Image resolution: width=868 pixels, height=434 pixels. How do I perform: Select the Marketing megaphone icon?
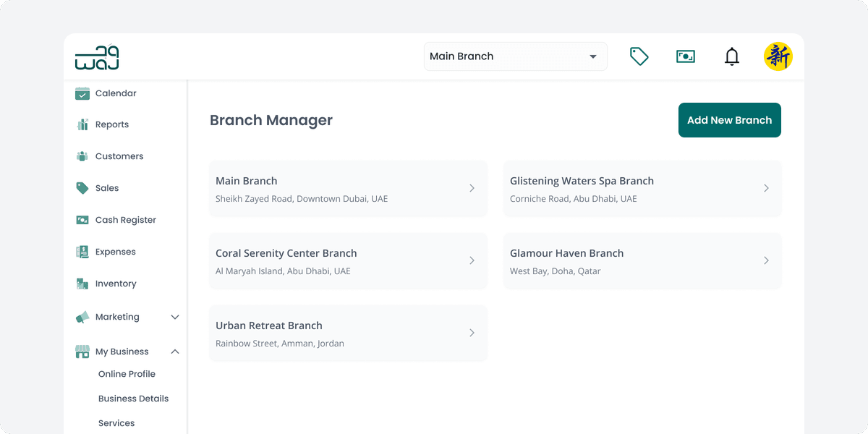(82, 317)
